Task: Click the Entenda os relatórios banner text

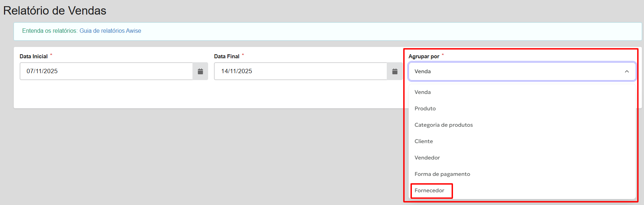Action: pos(49,31)
